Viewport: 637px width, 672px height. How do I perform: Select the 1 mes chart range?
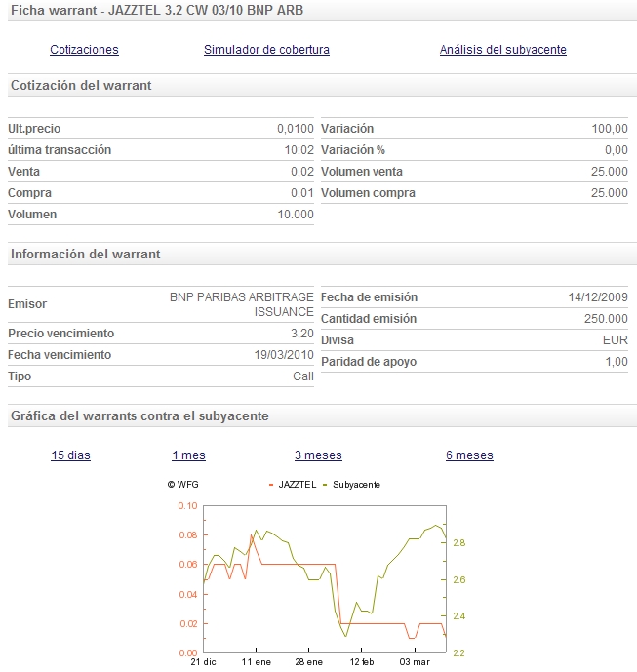[188, 455]
